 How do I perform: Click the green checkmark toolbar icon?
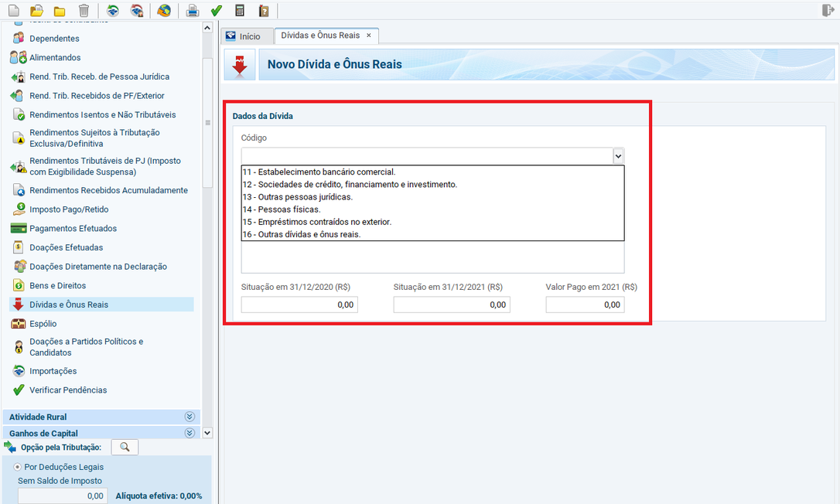click(x=217, y=10)
